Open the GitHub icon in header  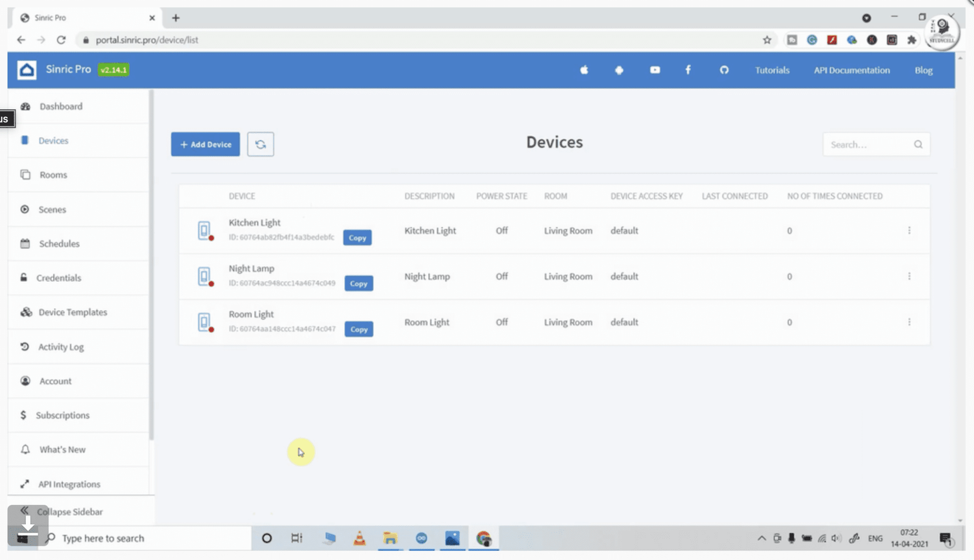coord(724,70)
